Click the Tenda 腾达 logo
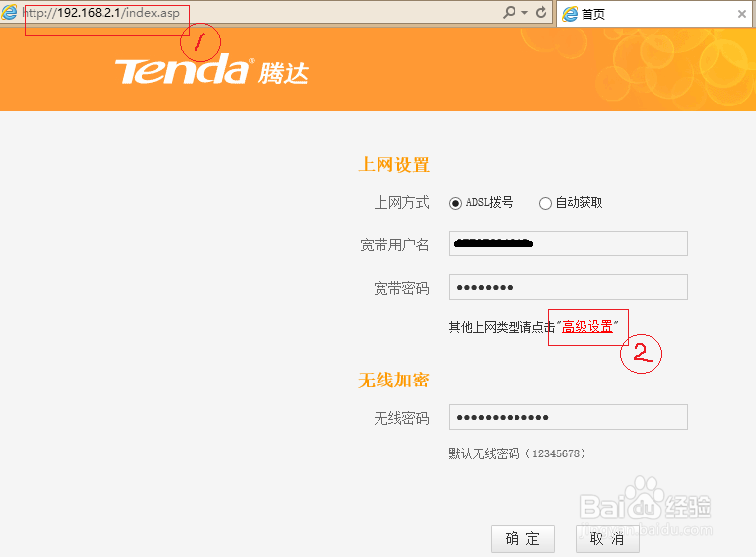756x557 pixels. 212,69
